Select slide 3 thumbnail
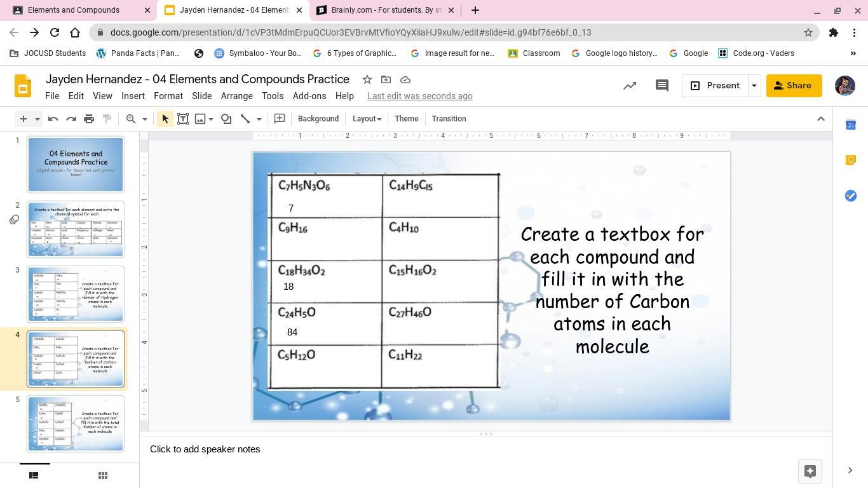 point(76,294)
